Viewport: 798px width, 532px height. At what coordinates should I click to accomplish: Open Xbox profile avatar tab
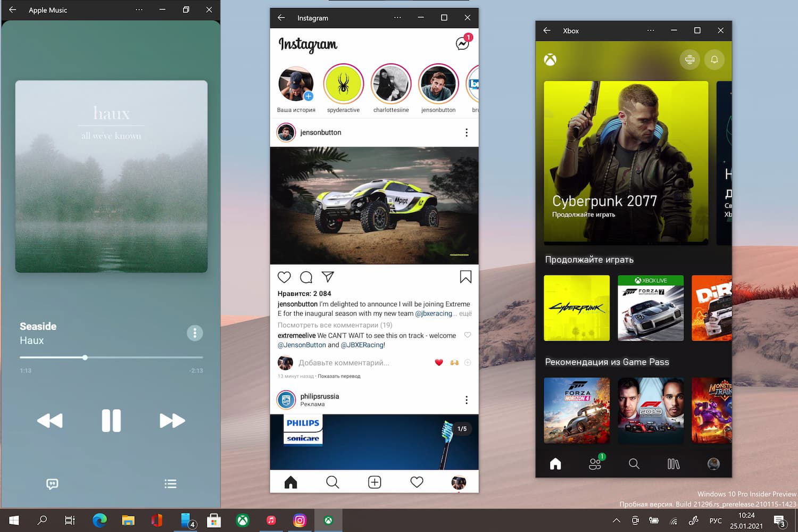tap(713, 464)
